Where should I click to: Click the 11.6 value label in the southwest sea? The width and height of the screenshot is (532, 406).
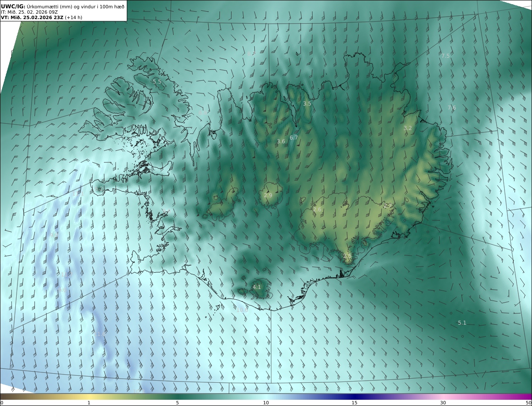click(100, 334)
